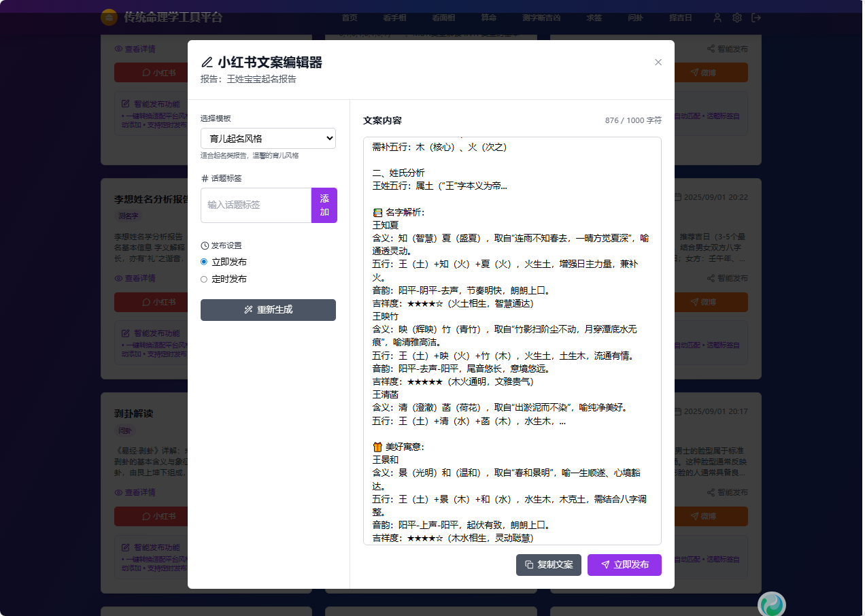Screen dimensions: 865x616
Task: Select the 立即发布 radio option
Action: (x=204, y=262)
